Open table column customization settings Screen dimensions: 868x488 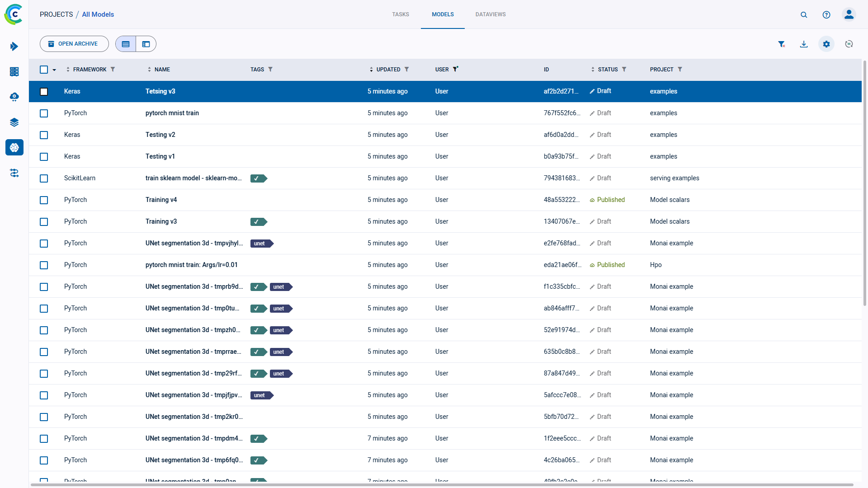pos(826,44)
